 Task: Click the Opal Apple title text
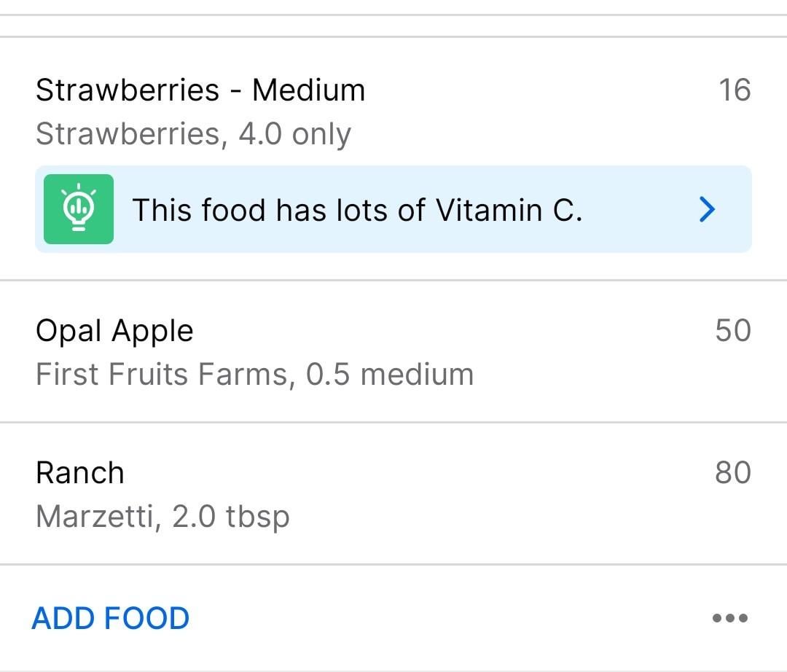click(114, 332)
